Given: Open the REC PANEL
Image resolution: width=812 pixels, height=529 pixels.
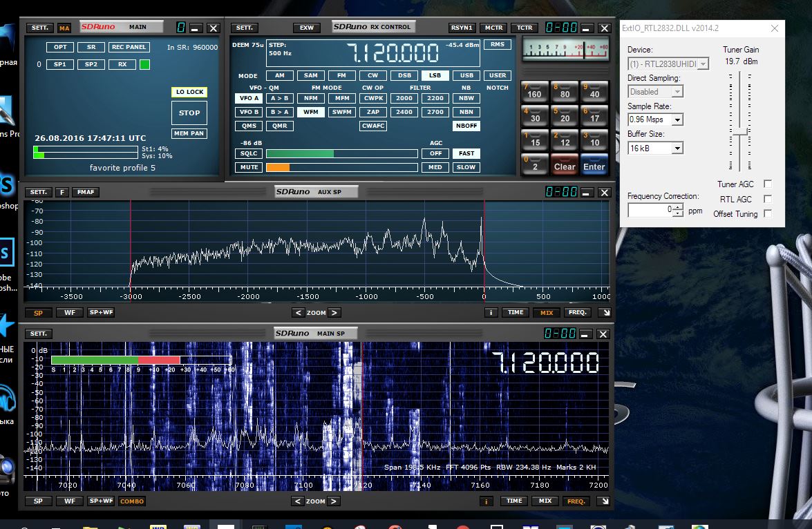Looking at the screenshot, I should pyautogui.click(x=129, y=47).
